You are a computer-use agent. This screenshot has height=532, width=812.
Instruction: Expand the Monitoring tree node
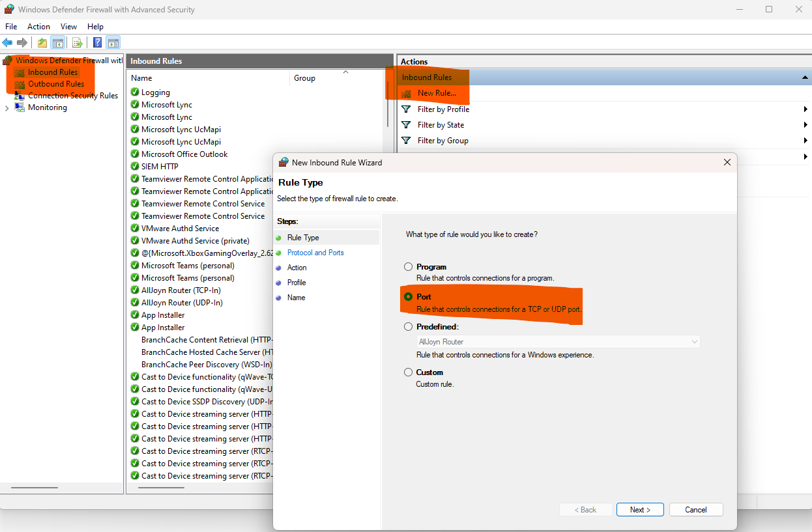click(x=7, y=108)
